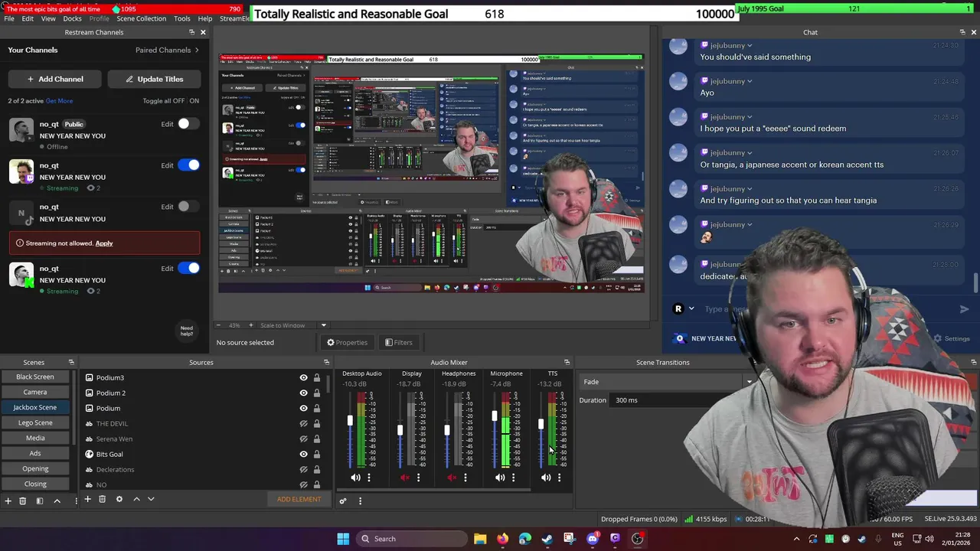This screenshot has height=551, width=980.
Task: Click the Get More link
Action: click(59, 101)
